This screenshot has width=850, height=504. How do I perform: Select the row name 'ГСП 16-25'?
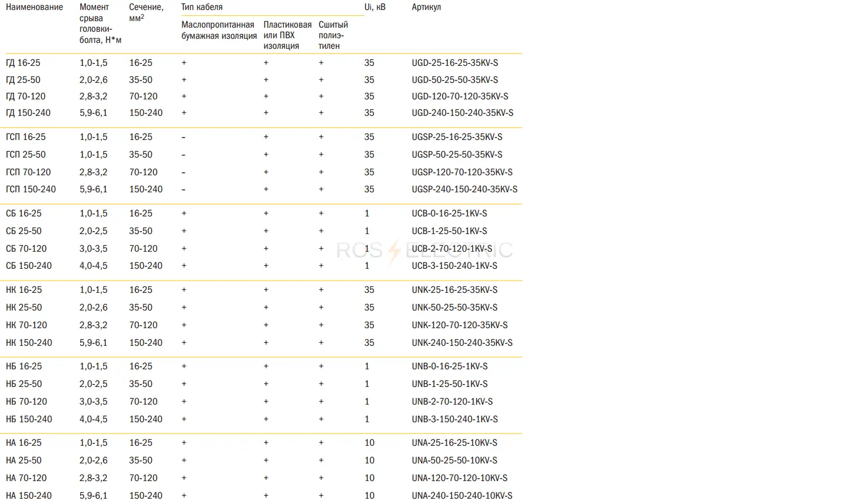(25, 137)
